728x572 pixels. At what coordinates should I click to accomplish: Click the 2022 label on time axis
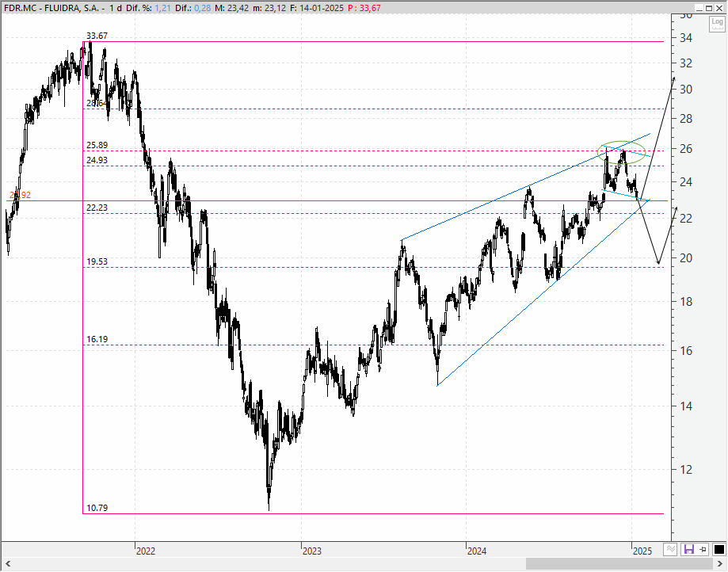point(145,551)
